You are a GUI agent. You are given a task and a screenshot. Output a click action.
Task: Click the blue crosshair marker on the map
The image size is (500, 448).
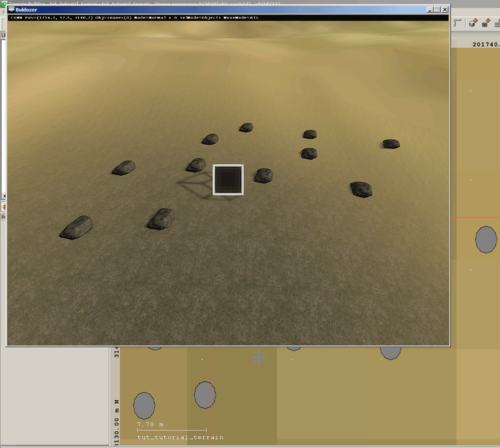pyautogui.click(x=258, y=357)
